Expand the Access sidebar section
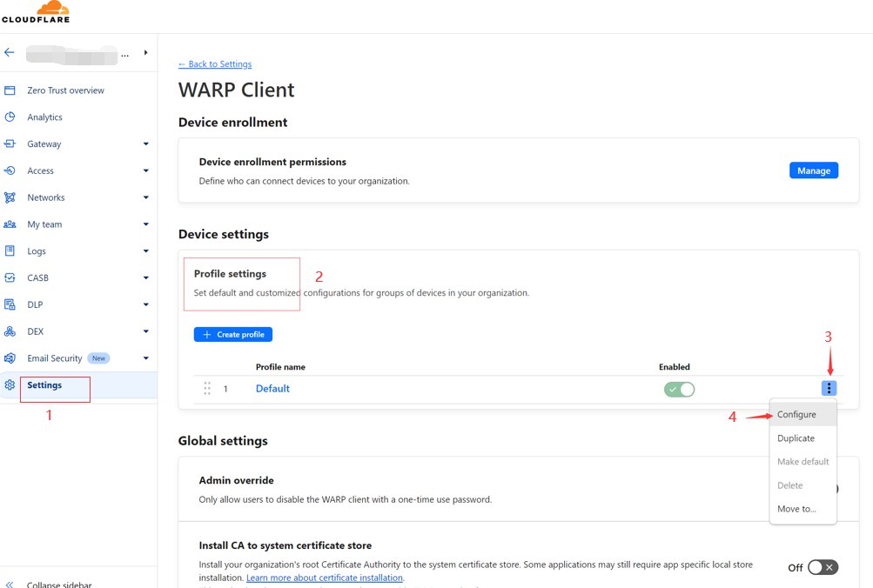This screenshot has height=588, width=873. [145, 171]
